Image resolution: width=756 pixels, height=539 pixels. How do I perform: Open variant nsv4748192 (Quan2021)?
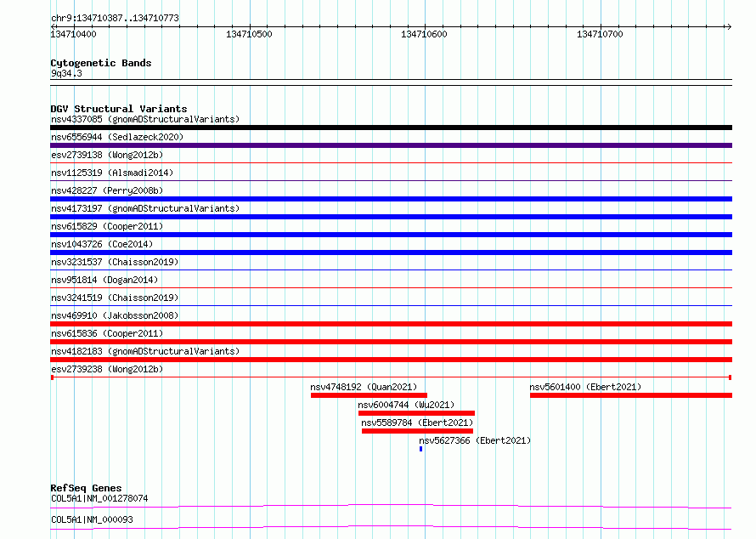point(364,387)
